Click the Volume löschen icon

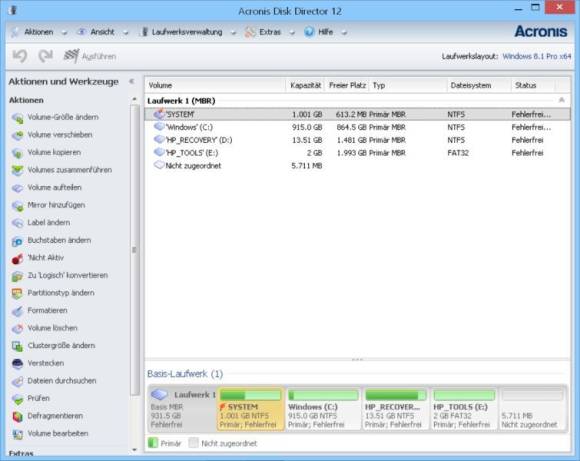tap(17, 329)
